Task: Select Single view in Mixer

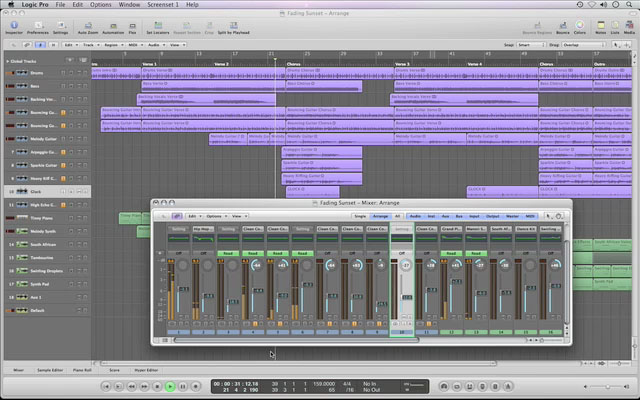Action: click(x=360, y=216)
